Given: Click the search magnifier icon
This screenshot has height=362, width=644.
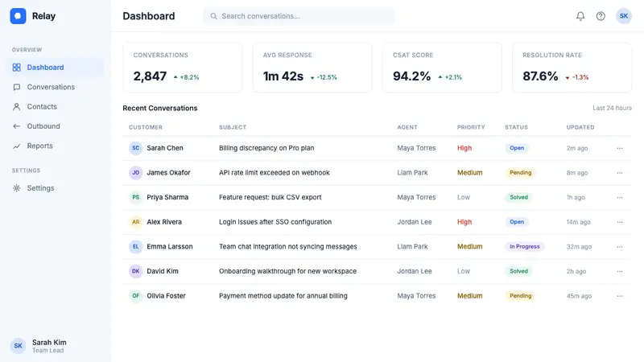Looking at the screenshot, I should click(x=213, y=16).
